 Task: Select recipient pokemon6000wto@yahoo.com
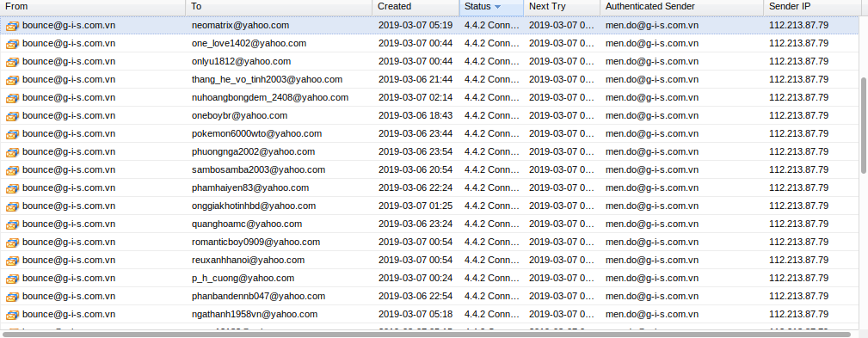(x=256, y=134)
